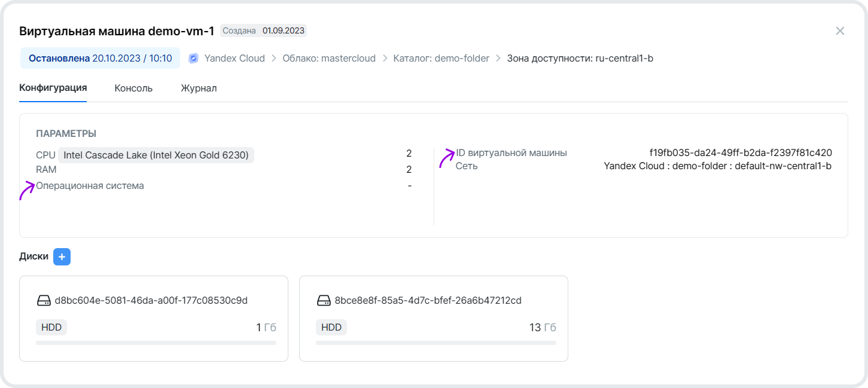Click Зона доступности: ru-central1-b breadcrumb
The image size is (868, 388).
pyautogui.click(x=580, y=59)
